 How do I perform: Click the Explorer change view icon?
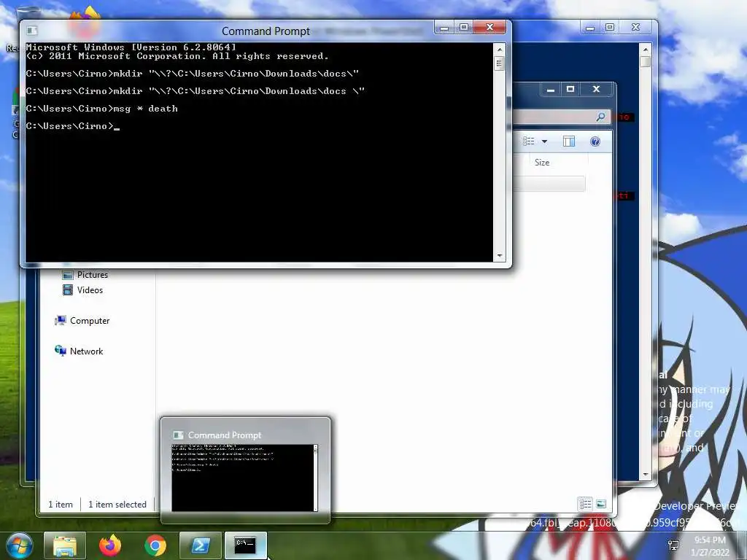528,141
